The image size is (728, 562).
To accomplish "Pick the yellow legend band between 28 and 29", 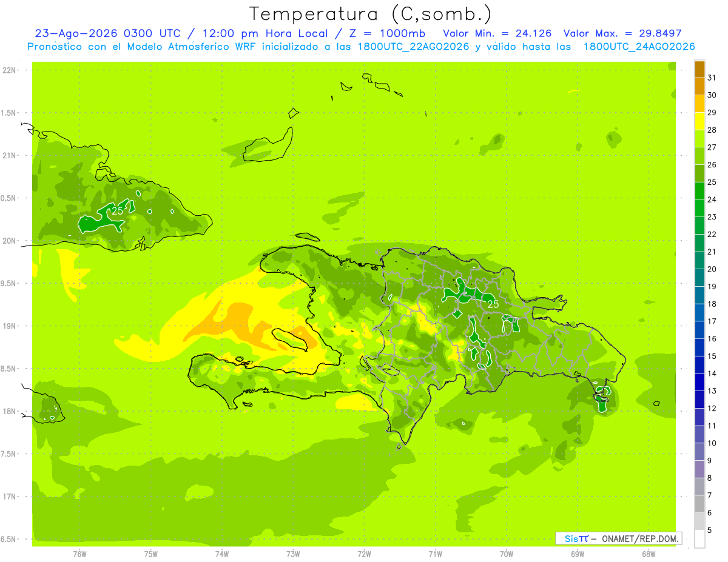I will point(699,121).
